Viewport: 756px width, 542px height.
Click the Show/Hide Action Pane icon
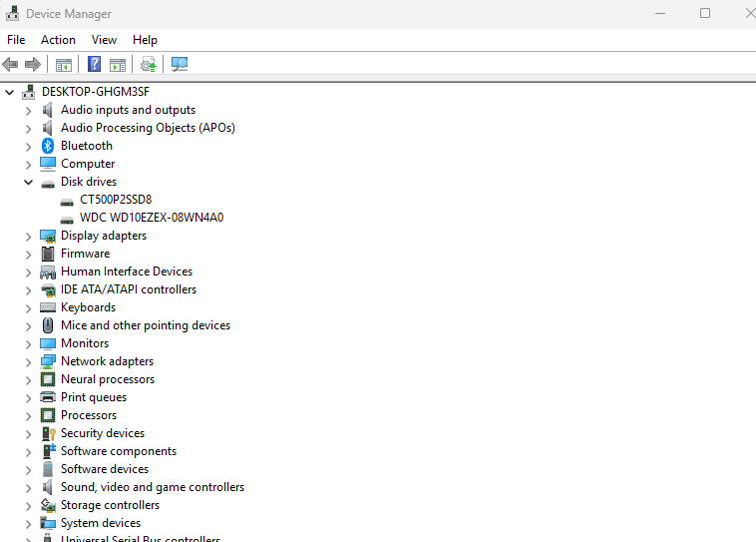(118, 65)
